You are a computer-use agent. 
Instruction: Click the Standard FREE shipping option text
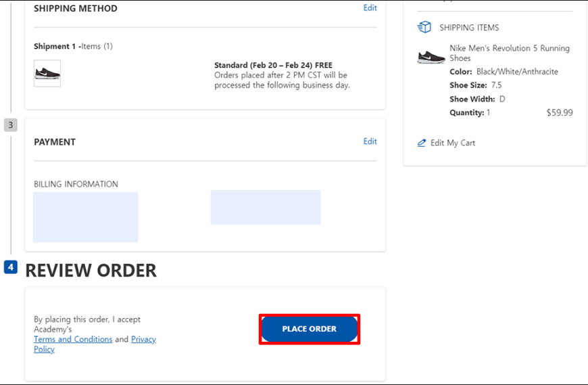(x=273, y=65)
